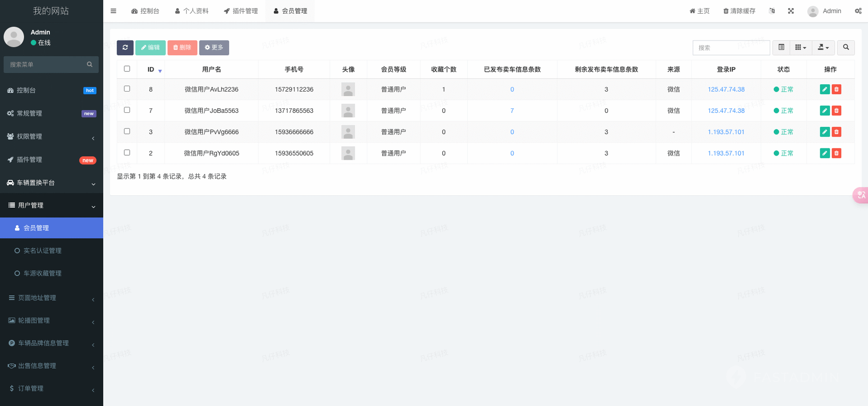Open settings gears icon at top right
This screenshot has height=406, width=868.
tap(858, 11)
